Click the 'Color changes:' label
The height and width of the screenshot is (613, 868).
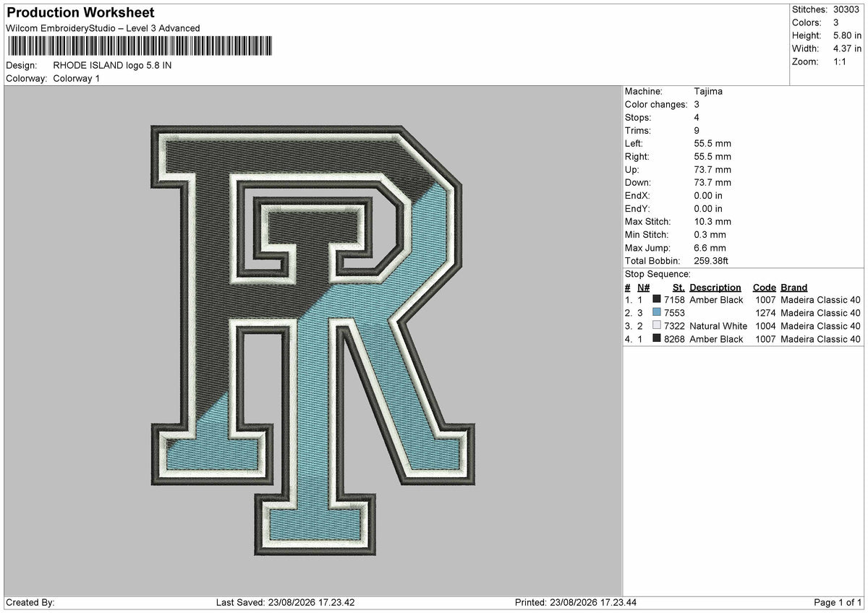(x=656, y=104)
